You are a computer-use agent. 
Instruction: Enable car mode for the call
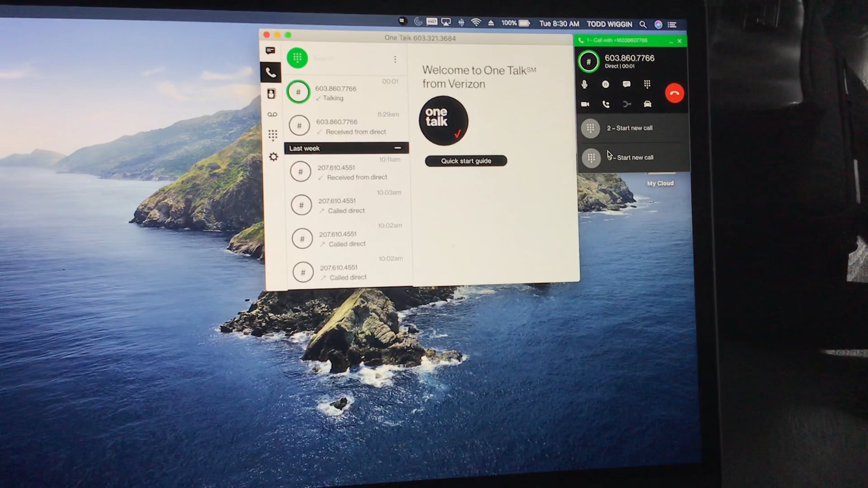[x=647, y=104]
